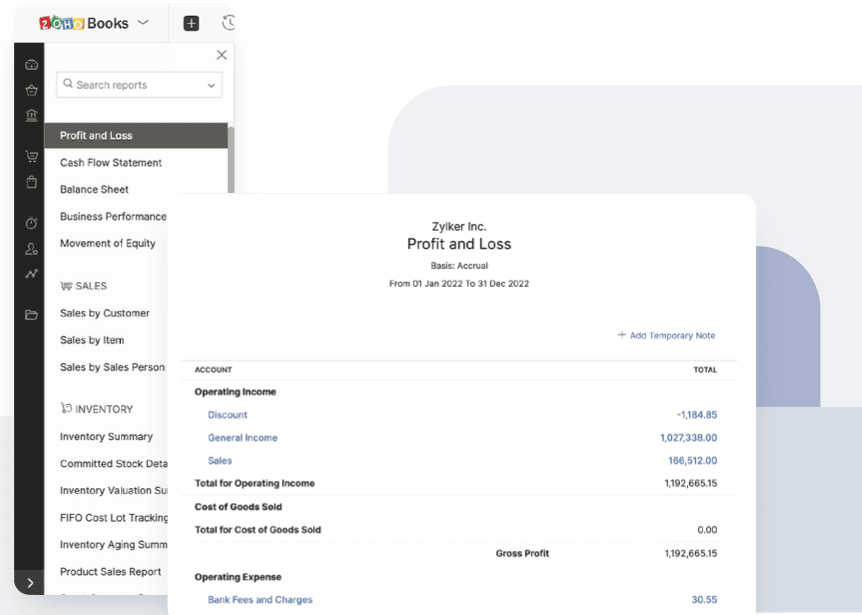
Task: Click Add Temporary Note link
Action: [x=666, y=336]
